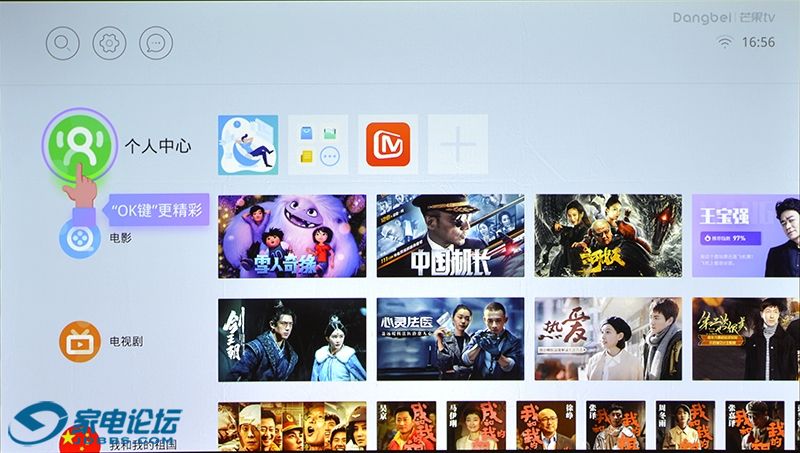The image size is (800, 453).
Task: Open the messages chat bubble icon
Action: click(x=156, y=43)
